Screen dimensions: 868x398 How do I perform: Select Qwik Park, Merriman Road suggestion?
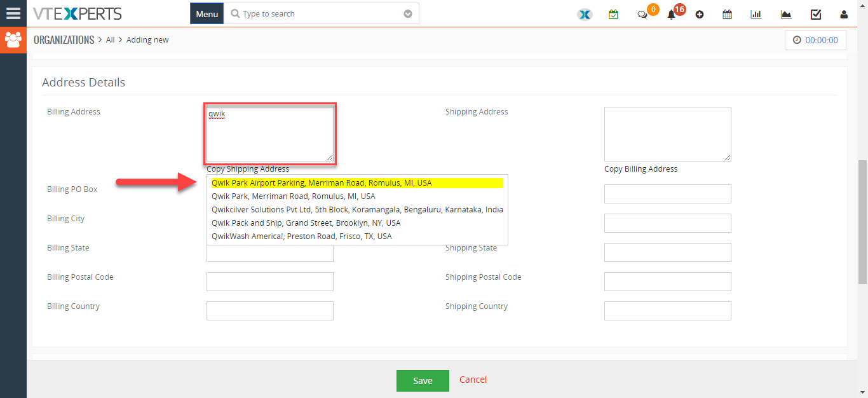pyautogui.click(x=357, y=196)
